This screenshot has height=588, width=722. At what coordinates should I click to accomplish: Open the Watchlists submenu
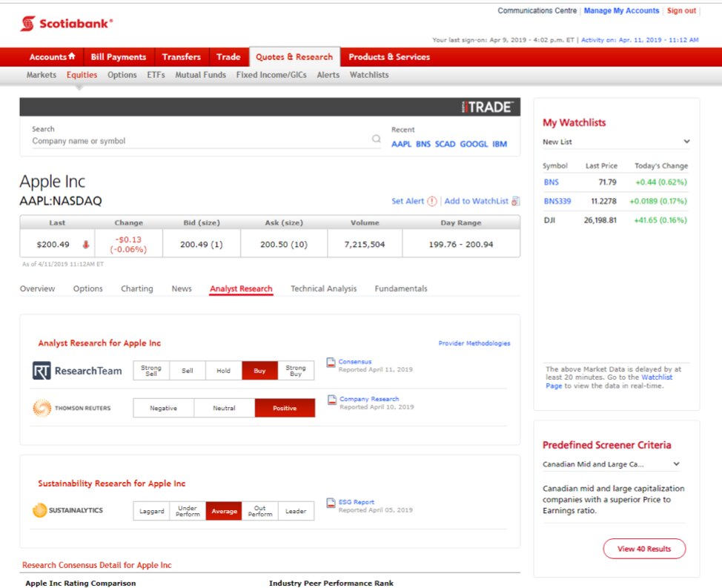pos(369,75)
